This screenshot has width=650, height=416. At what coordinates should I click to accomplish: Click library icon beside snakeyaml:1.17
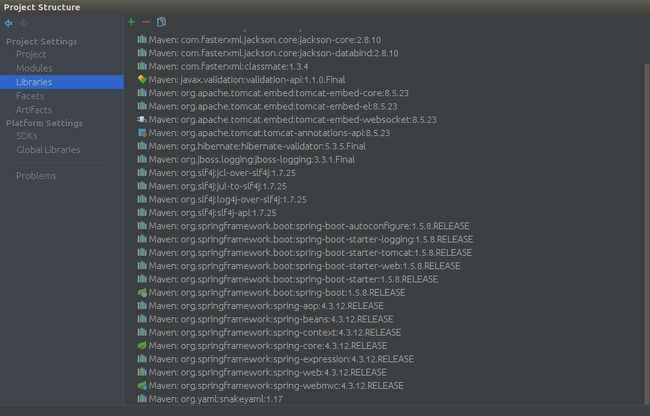coord(142,399)
